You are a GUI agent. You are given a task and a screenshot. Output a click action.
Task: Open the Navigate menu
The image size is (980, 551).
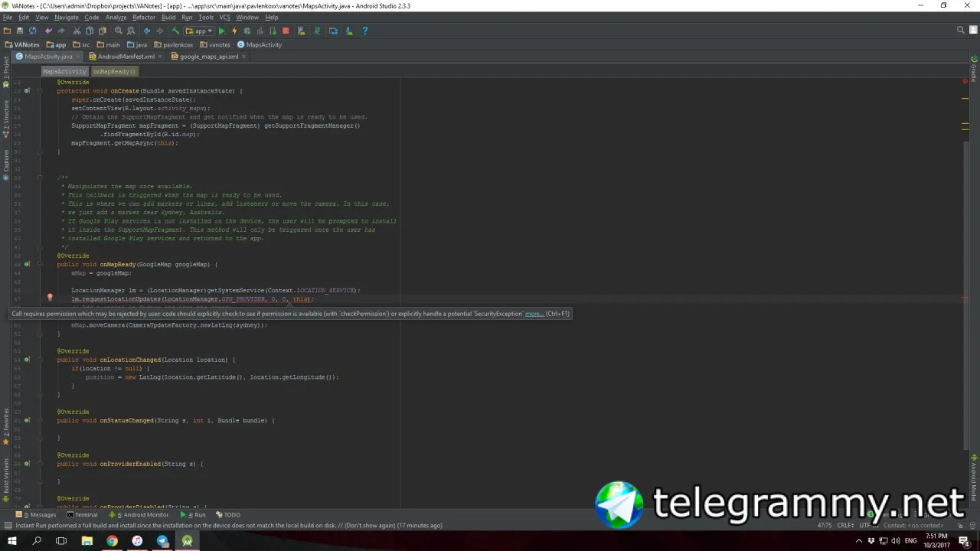pos(67,17)
